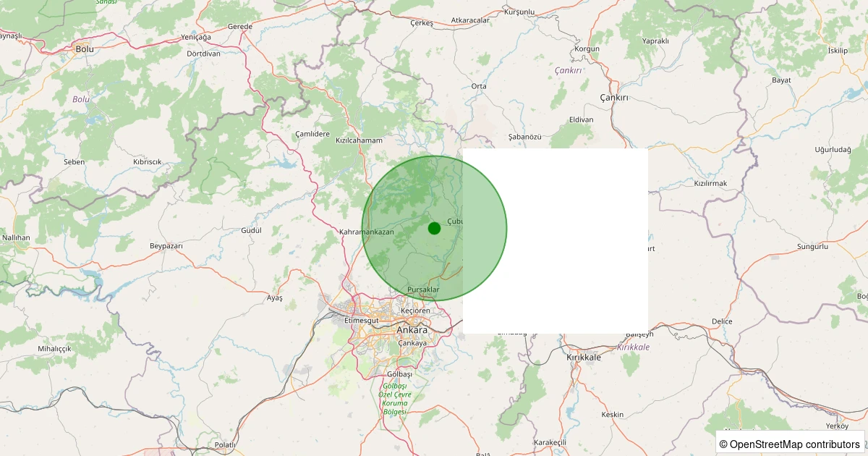868x456 pixels.
Task: Select the Çankırı city label
Action: pos(614,98)
